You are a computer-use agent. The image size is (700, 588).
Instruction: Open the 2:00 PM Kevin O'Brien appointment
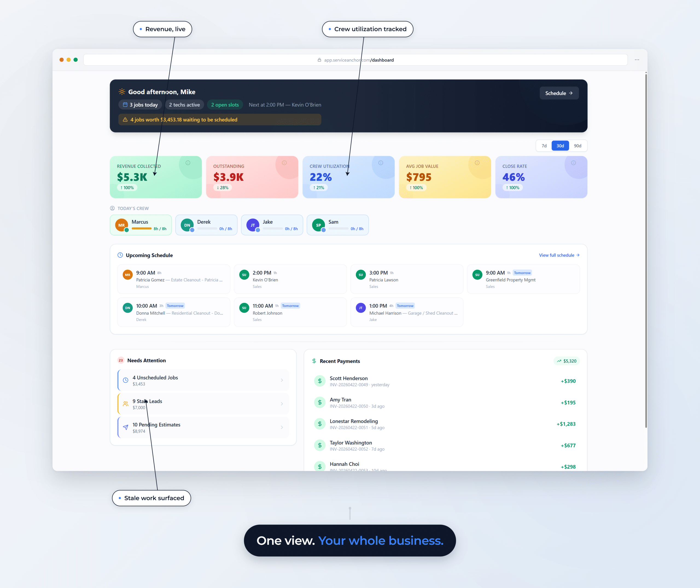click(290, 279)
